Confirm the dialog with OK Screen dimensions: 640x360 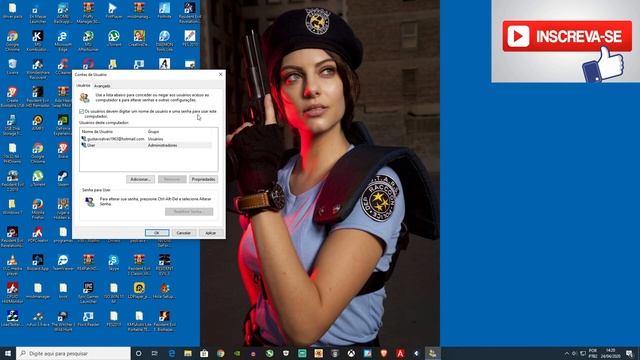[157, 233]
